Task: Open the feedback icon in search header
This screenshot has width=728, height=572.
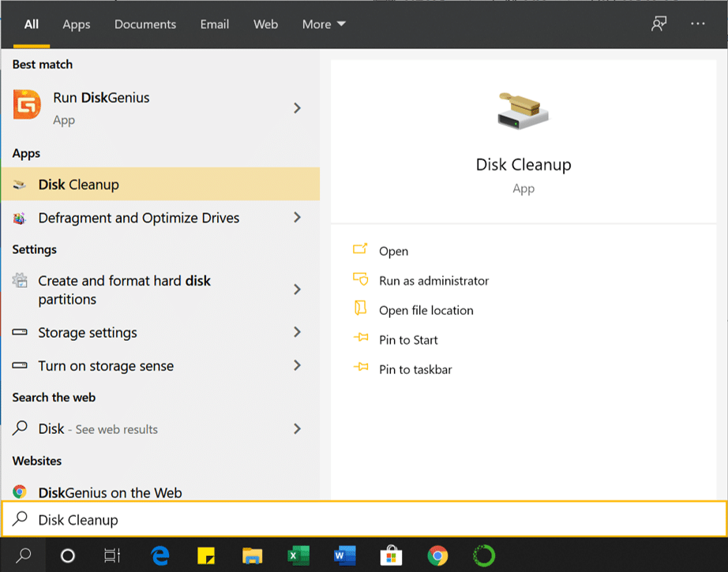Action: click(659, 24)
